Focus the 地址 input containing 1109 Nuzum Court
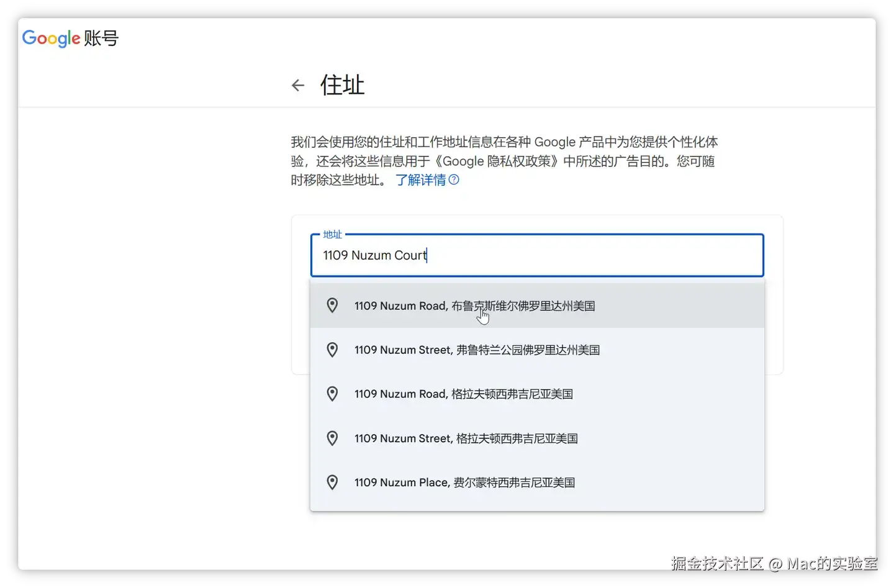Image resolution: width=894 pixels, height=588 pixels. point(537,255)
